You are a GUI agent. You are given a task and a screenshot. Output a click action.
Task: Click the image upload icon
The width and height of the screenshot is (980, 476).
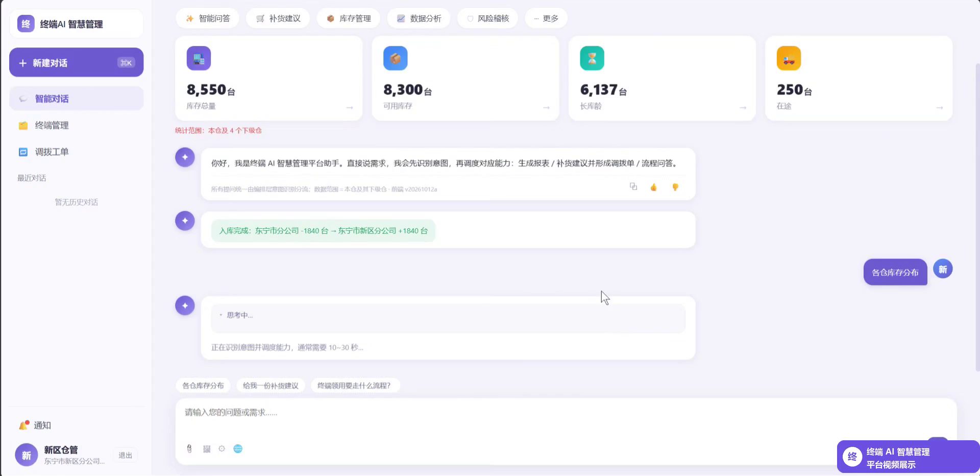click(207, 448)
